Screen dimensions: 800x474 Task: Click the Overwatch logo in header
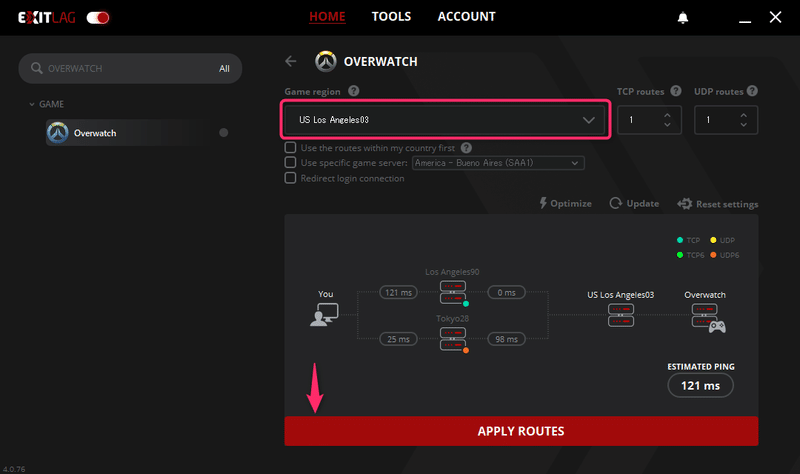click(x=326, y=61)
